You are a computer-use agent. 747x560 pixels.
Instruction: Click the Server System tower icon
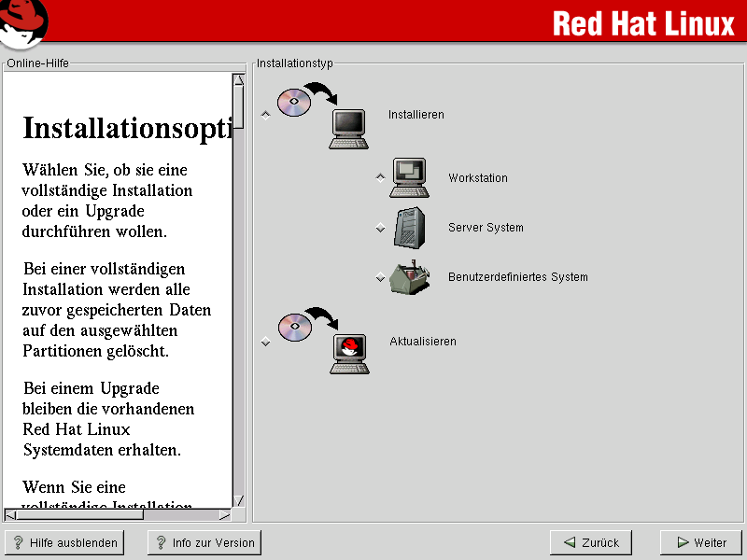pyautogui.click(x=409, y=228)
